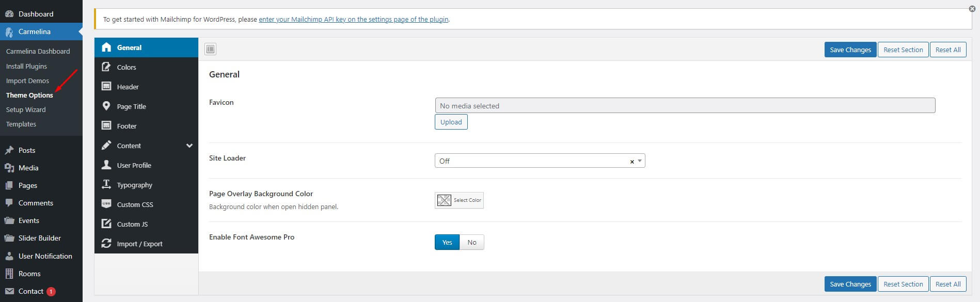Dismiss the Mailchimp notice with close icon
The image size is (980, 302).
click(x=972, y=9)
